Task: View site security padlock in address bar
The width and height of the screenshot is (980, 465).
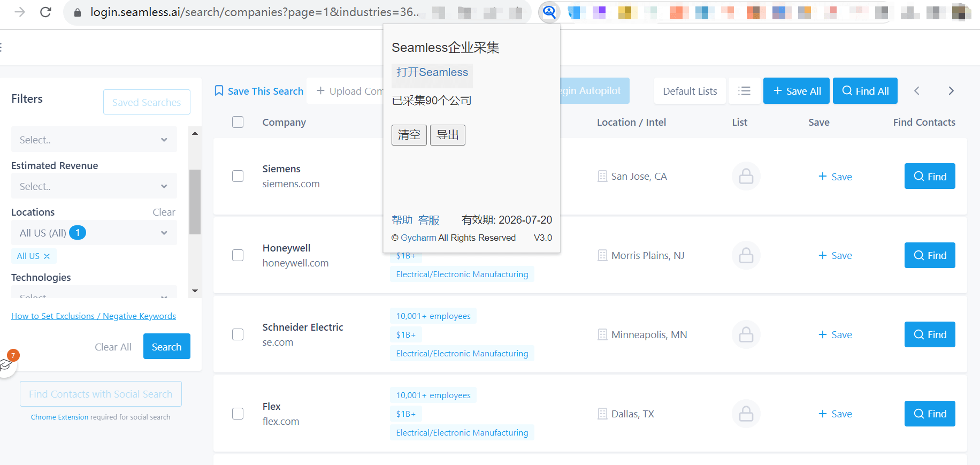Action: (x=78, y=12)
